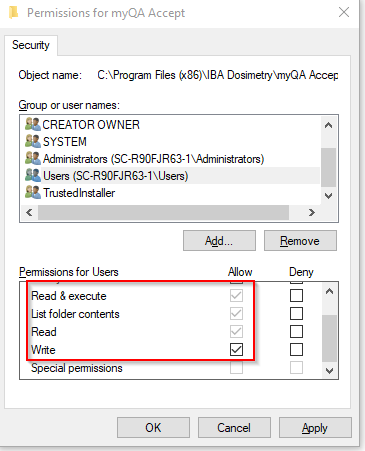365x451 pixels.
Task: Click the user list scroll down arrow
Action: pyautogui.click(x=329, y=196)
